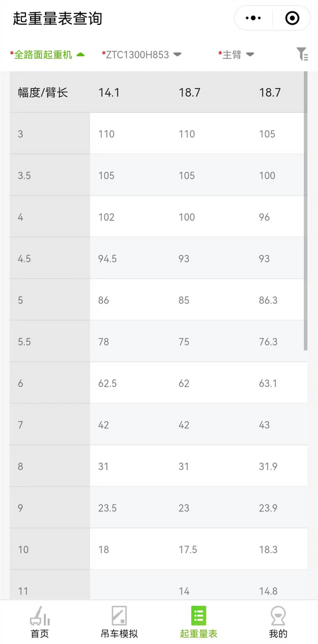Image resolution: width=318 pixels, height=644 pixels.
Task: Switch to the 吊车模拟 tab label
Action: [x=120, y=634]
